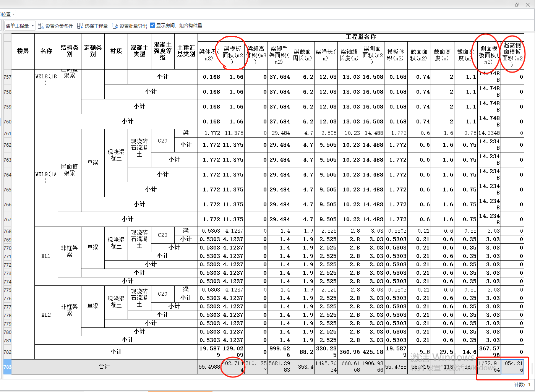Click 425.18 cell in row 782
Viewport: 535px width, 392px height.
click(x=373, y=352)
